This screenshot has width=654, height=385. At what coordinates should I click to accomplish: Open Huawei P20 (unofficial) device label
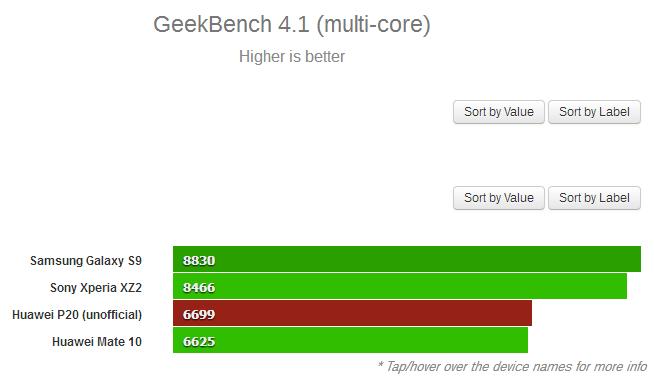point(77,315)
